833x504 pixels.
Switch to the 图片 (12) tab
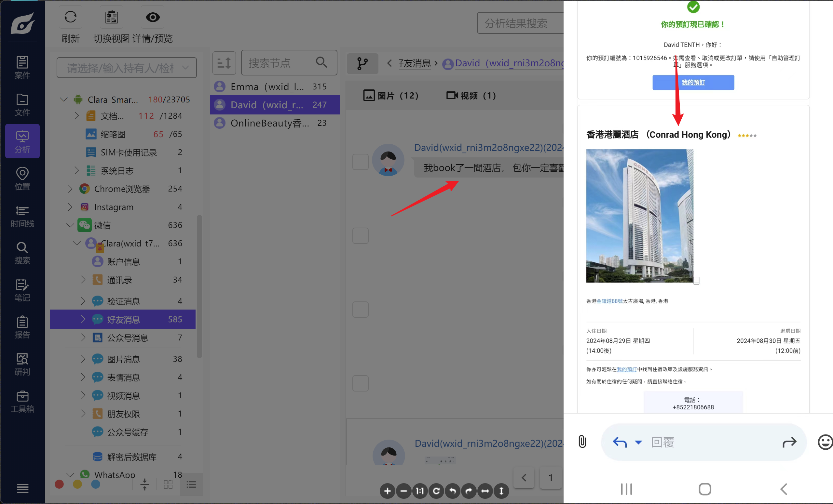(x=391, y=96)
